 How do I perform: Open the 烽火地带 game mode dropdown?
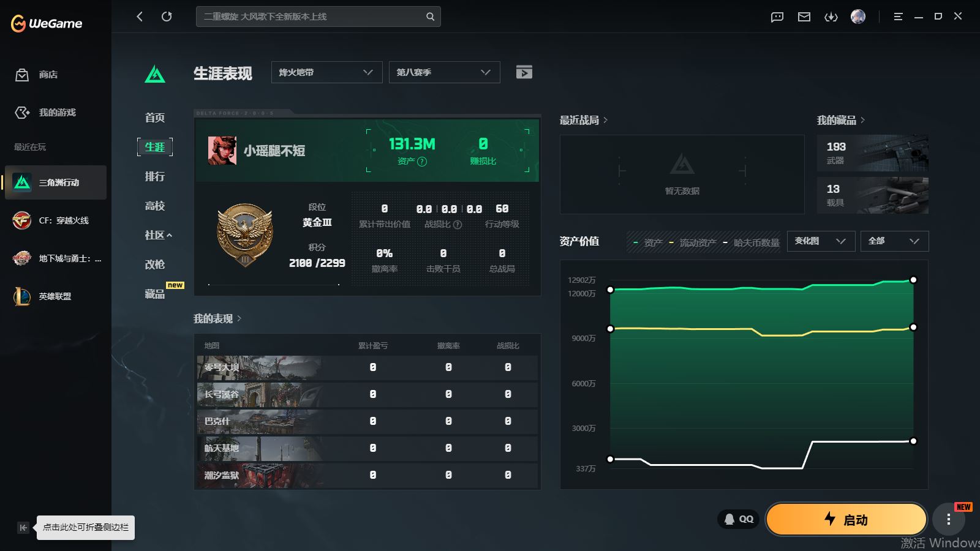(326, 72)
